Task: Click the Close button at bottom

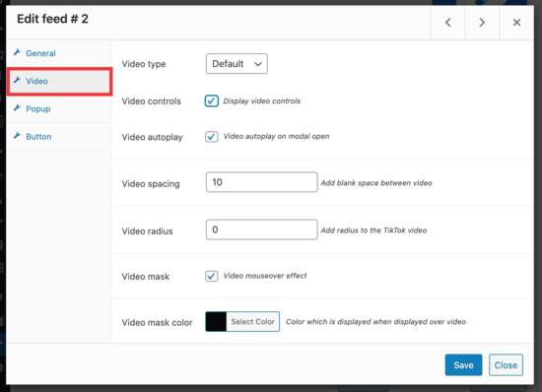Action: [x=506, y=365]
